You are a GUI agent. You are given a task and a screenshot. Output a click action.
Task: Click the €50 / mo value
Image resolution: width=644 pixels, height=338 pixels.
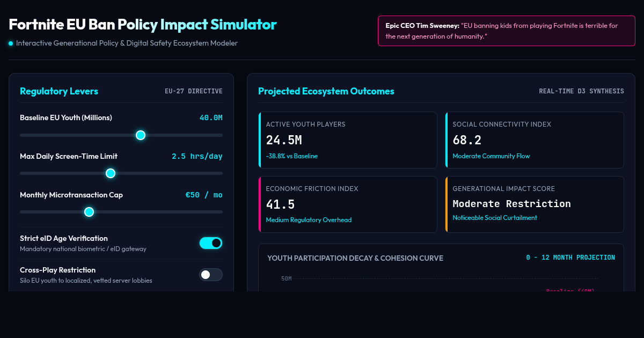point(204,195)
